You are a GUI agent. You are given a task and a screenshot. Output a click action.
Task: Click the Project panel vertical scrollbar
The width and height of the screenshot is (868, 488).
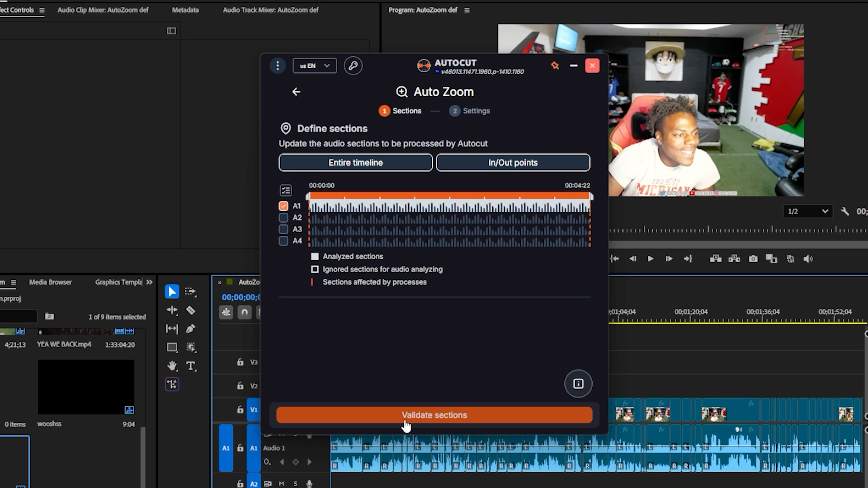[x=143, y=456]
